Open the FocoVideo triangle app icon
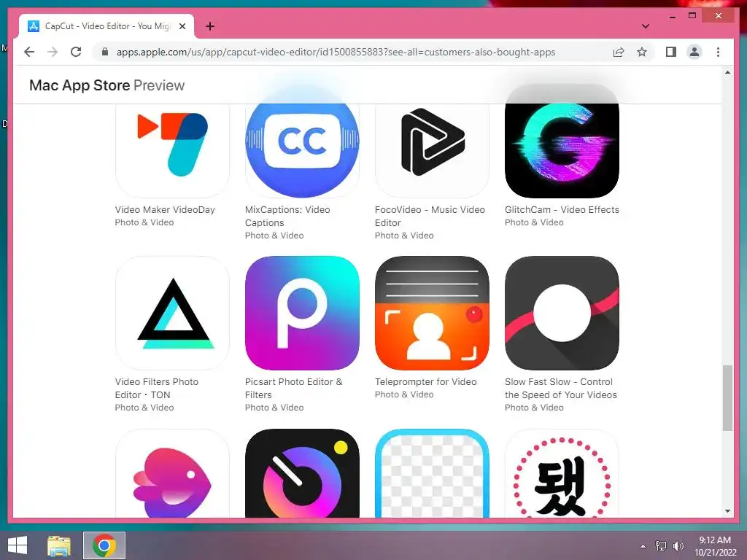747x560 pixels. 432,150
